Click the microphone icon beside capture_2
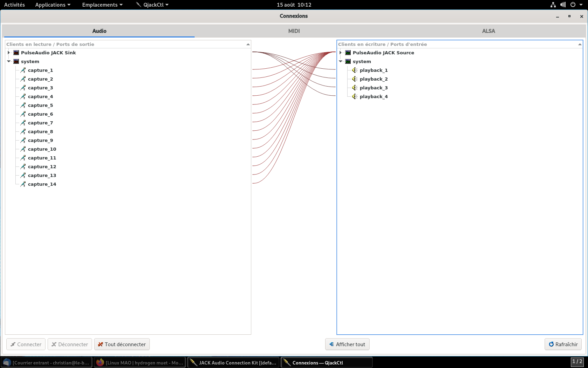Screen dimensions: 588x368 (x=23, y=79)
